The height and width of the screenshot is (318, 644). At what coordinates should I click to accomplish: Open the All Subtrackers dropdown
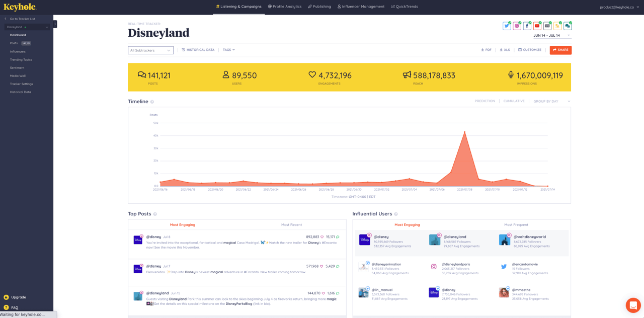150,50
